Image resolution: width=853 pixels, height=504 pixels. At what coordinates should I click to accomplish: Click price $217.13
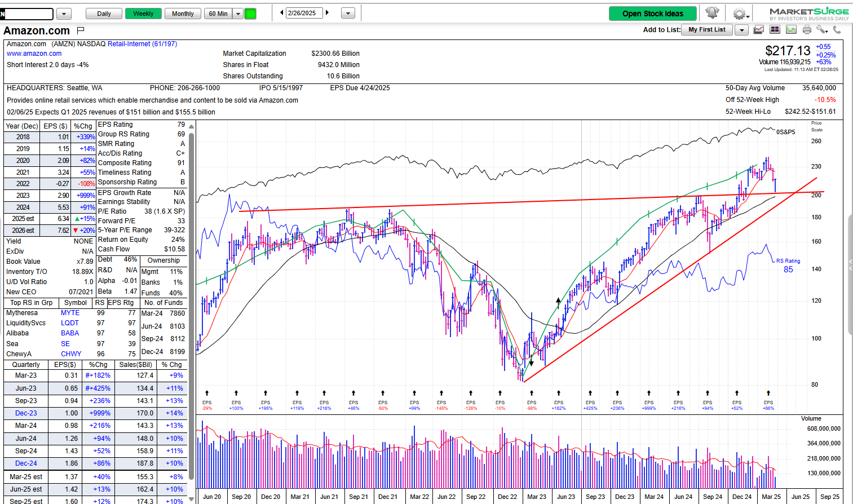click(788, 51)
